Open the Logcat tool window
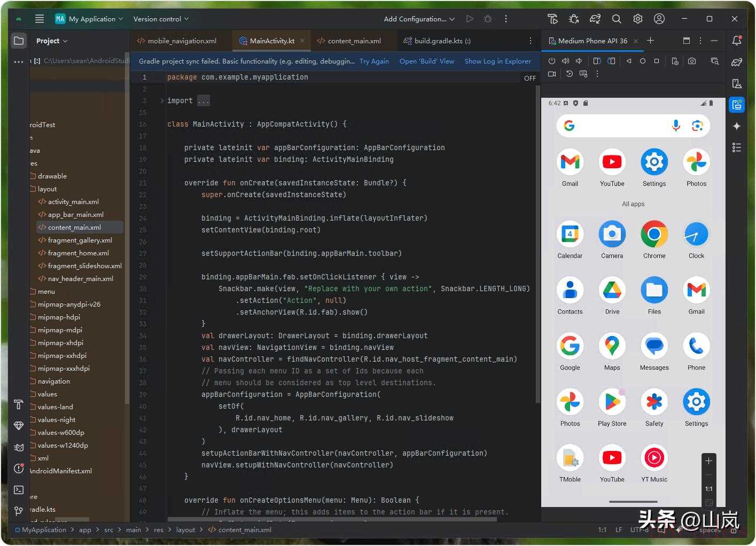756x546 pixels. (19, 447)
